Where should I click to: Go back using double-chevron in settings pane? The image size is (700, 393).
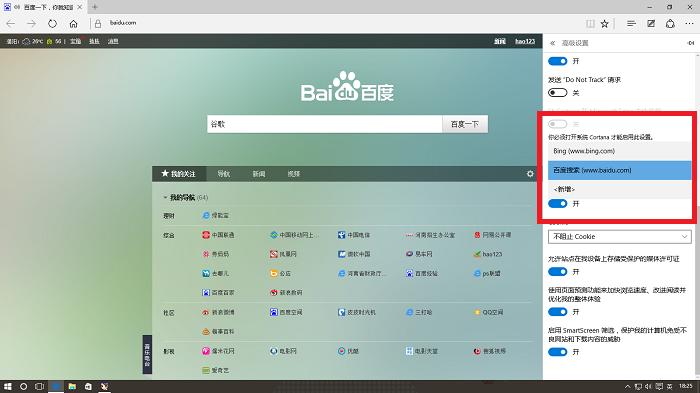(x=553, y=43)
